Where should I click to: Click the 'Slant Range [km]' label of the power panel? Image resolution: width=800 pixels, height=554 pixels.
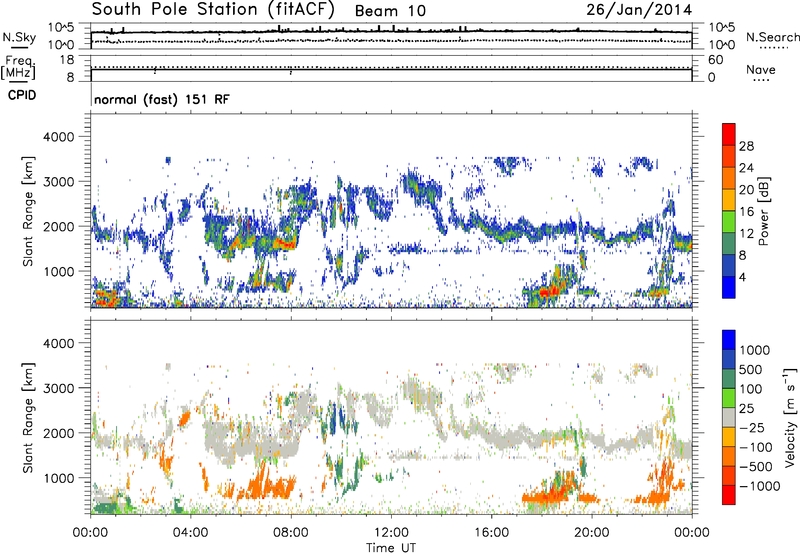click(x=28, y=211)
